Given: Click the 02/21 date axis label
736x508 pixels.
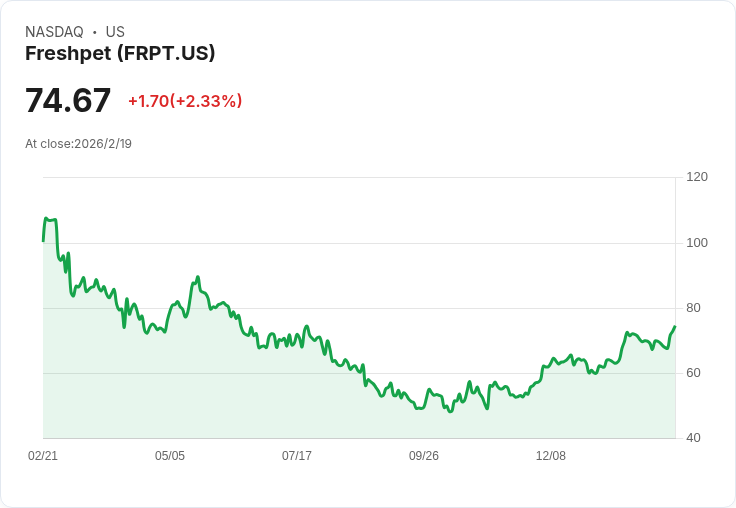Looking at the screenshot, I should tap(43, 456).
